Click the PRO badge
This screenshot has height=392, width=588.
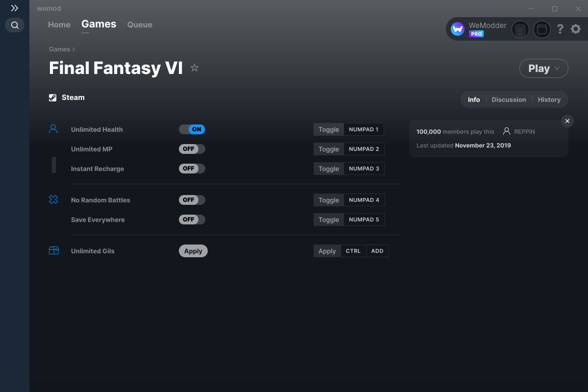click(x=476, y=34)
